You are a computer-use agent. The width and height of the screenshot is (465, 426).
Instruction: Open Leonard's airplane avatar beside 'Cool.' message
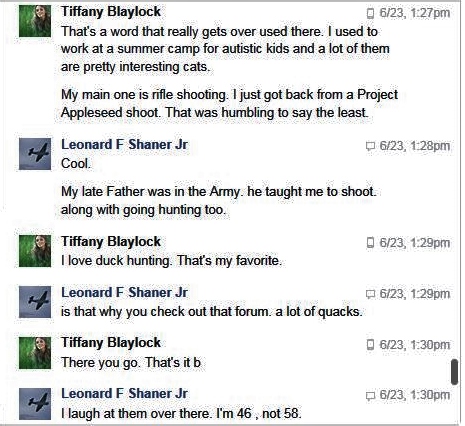coord(35,154)
